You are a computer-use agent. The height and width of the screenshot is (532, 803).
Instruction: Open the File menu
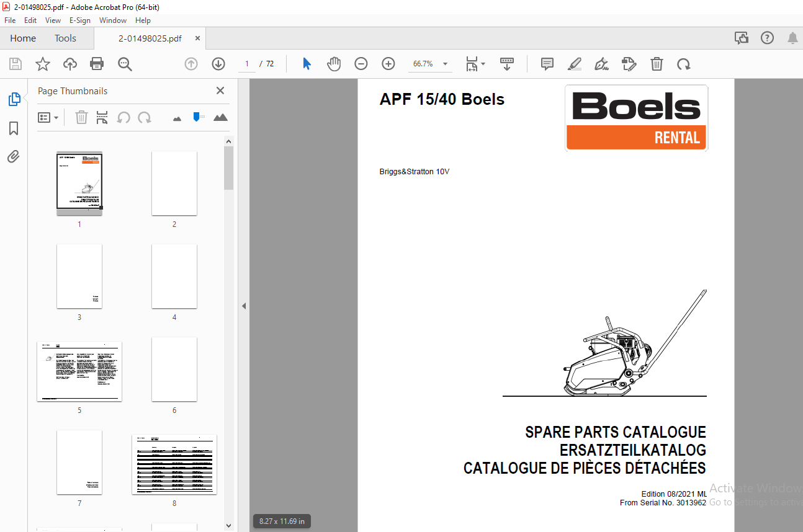tap(10, 20)
